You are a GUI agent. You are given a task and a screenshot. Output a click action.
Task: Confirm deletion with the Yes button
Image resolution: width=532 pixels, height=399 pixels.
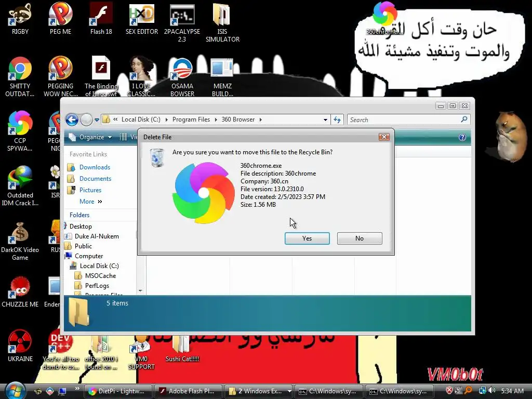pos(307,238)
